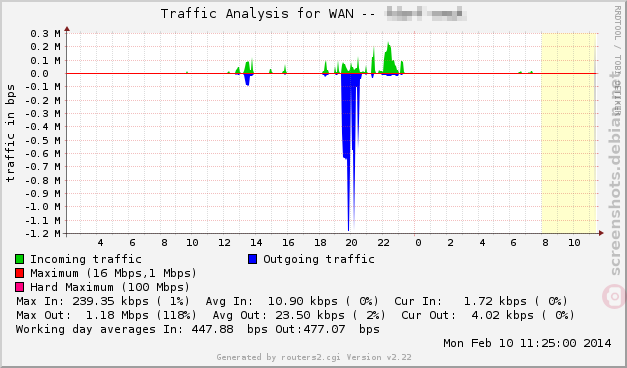Click the blue Outgoing traffic legend swatch
Screen dimensions: 627x368
coord(252,259)
